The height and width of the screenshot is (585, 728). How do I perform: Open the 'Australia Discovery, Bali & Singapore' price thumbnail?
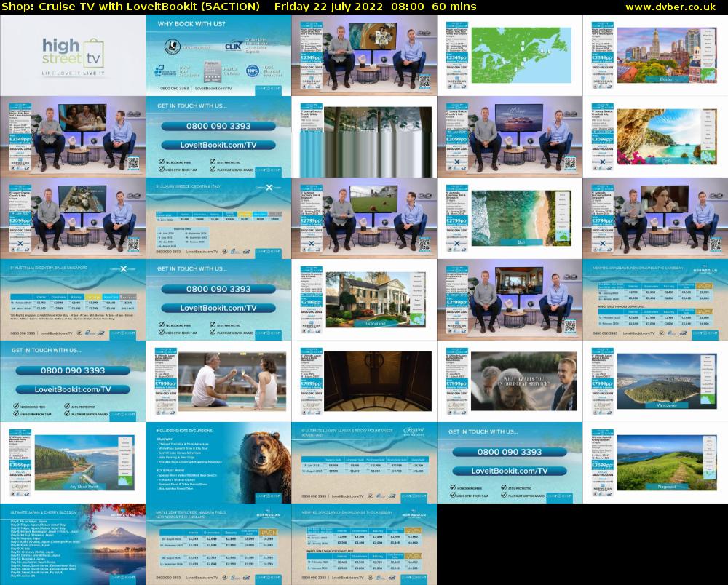coord(73,300)
